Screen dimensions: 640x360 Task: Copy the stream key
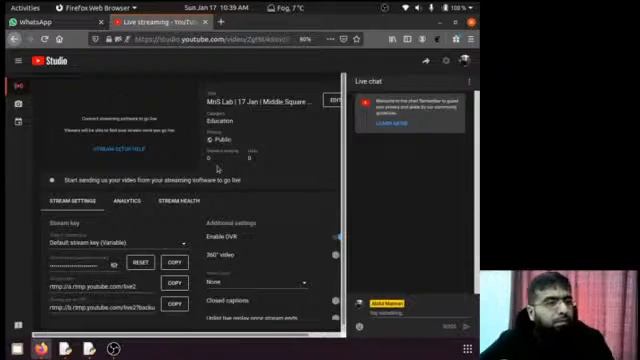click(x=175, y=262)
